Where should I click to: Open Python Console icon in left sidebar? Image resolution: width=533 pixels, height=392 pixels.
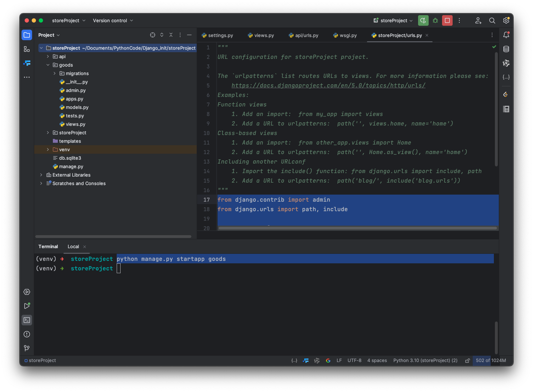[27, 292]
